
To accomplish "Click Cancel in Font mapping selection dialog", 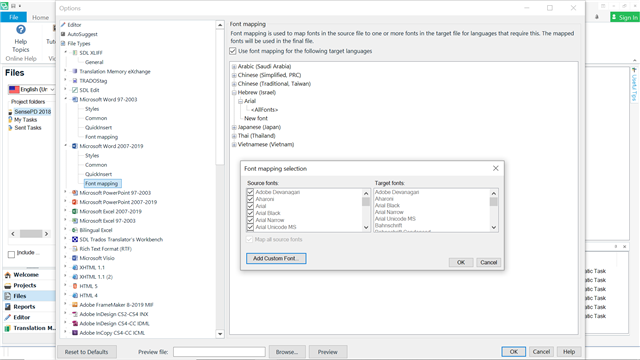I will pyautogui.click(x=488, y=262).
